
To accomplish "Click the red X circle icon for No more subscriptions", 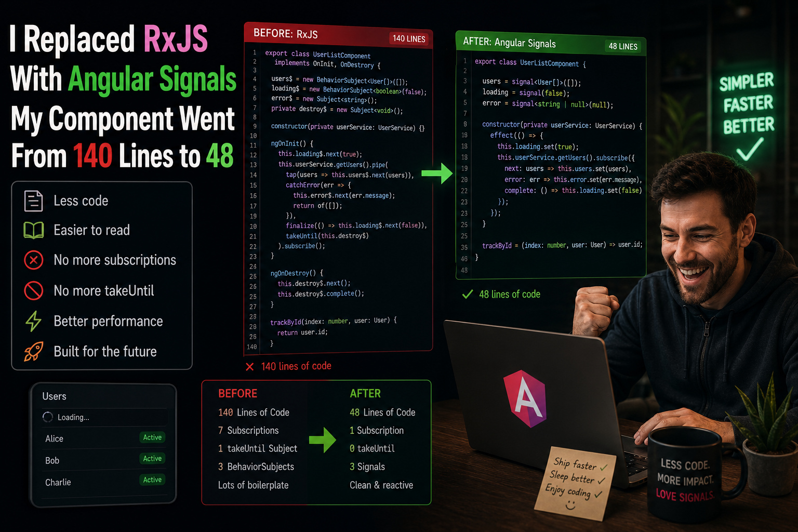I will [x=34, y=260].
